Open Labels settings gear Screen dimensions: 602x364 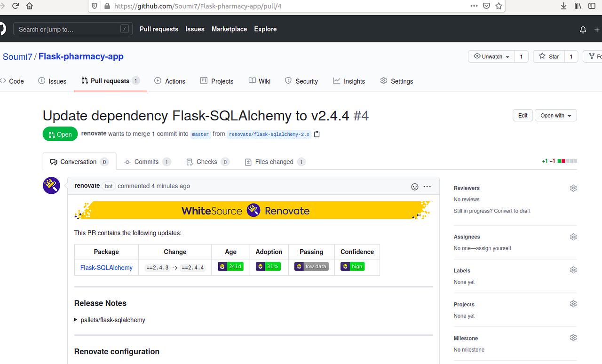(x=573, y=269)
